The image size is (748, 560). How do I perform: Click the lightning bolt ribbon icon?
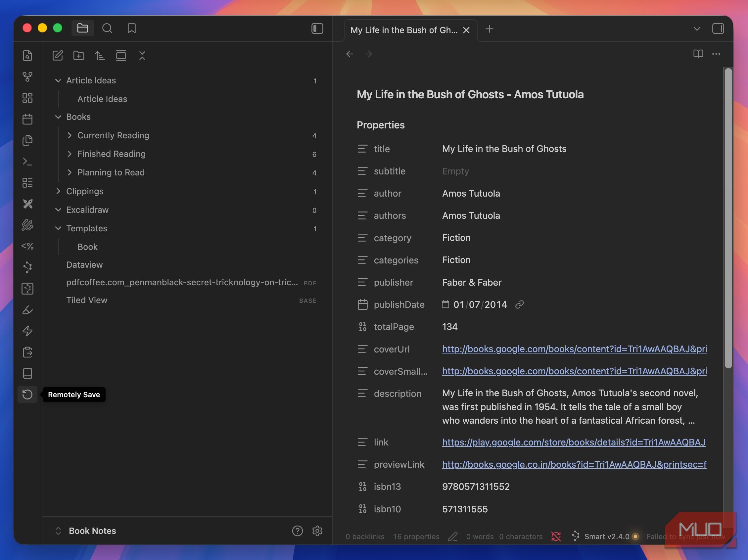coord(27,331)
